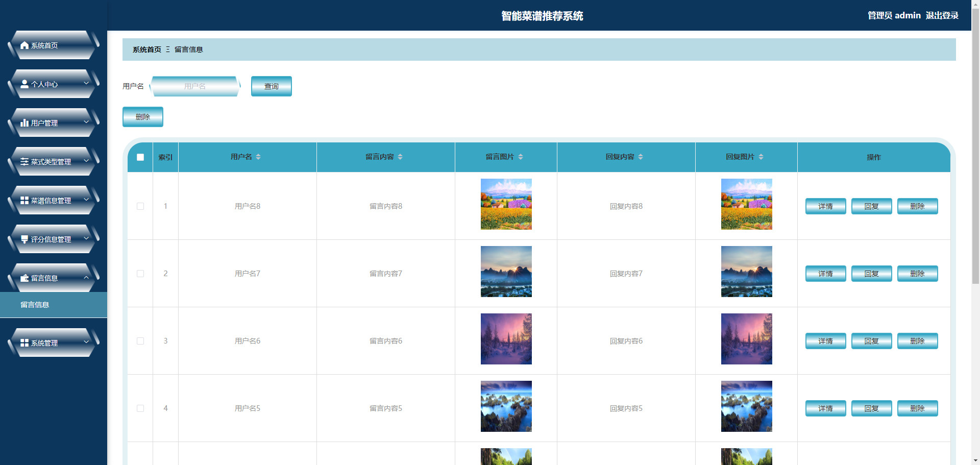Open the 回复图片 blue rocky coast thumbnail
The image size is (980, 465).
747,406
